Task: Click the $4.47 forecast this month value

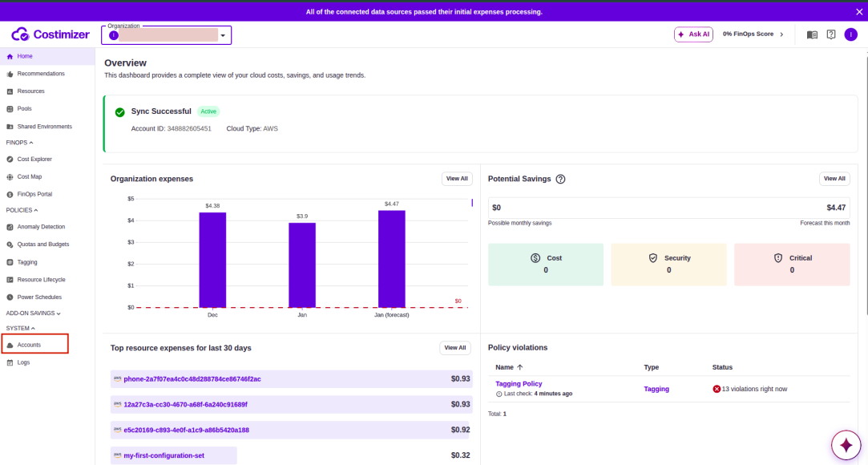Action: pyautogui.click(x=836, y=208)
